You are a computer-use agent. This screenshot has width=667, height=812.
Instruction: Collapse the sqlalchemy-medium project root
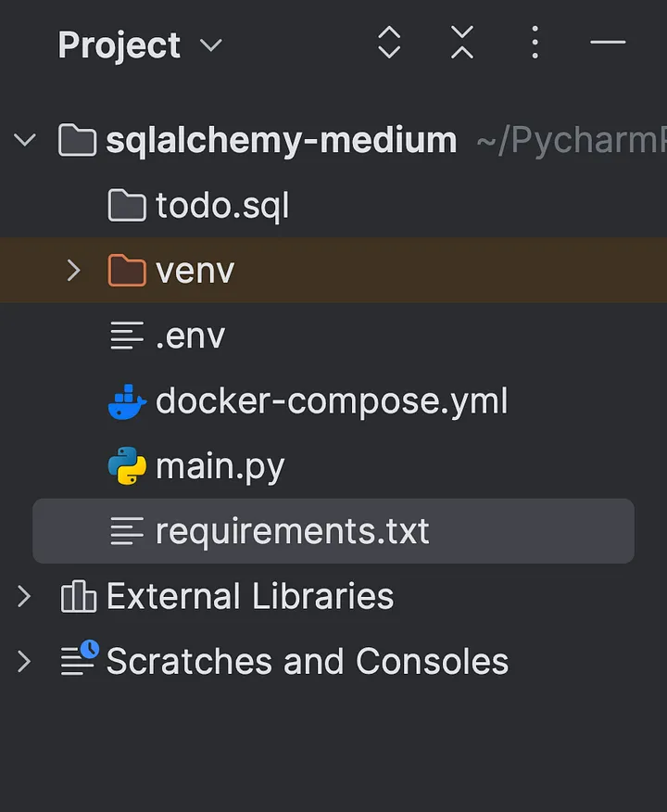pos(23,140)
